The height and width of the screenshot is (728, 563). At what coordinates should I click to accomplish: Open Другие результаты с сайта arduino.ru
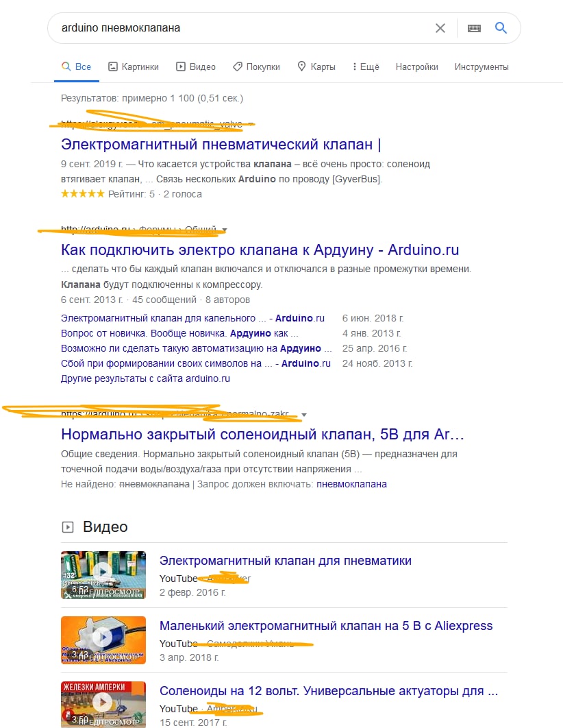coord(145,378)
